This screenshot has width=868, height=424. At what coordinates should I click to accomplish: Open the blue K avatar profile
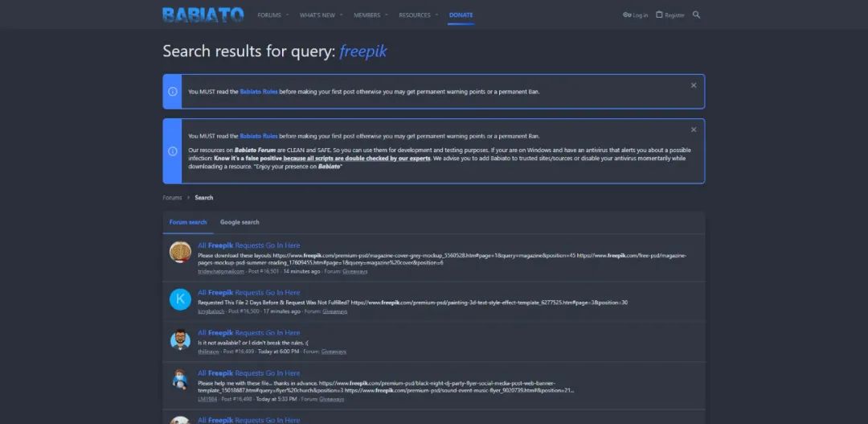coord(180,299)
